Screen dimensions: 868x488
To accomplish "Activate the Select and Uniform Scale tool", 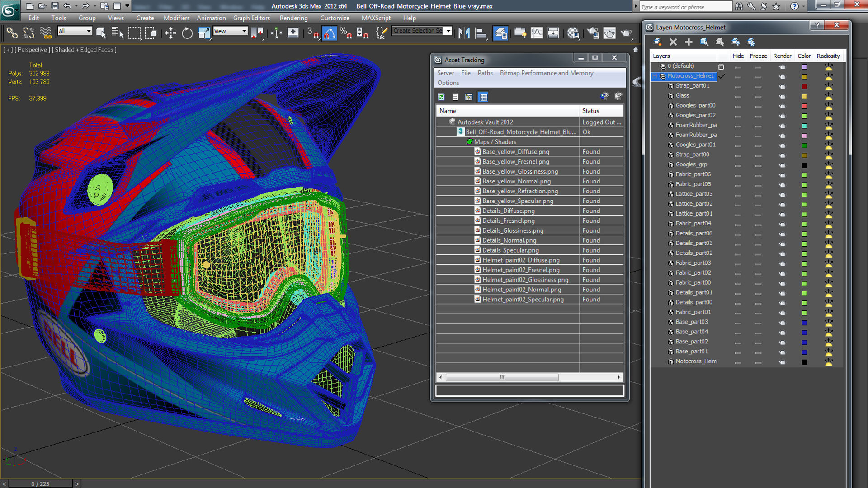I will pos(204,33).
